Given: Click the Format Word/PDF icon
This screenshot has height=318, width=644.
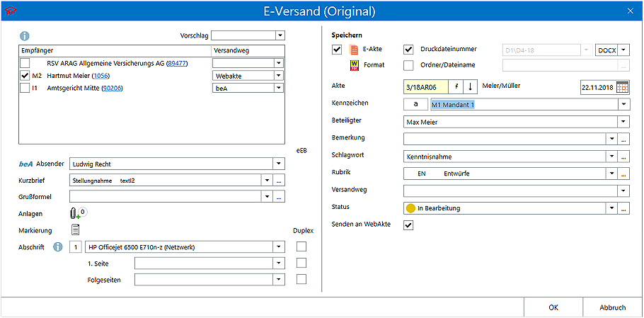Looking at the screenshot, I should point(355,66).
